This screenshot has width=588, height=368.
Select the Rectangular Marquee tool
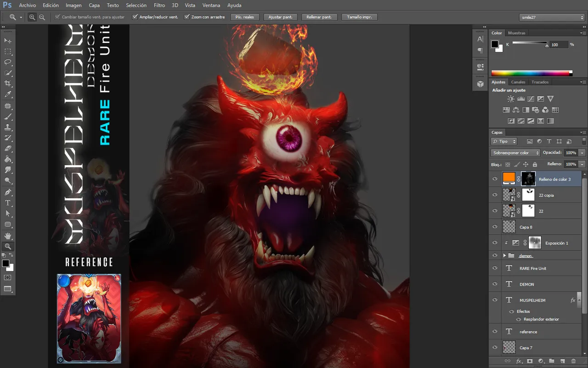(8, 52)
